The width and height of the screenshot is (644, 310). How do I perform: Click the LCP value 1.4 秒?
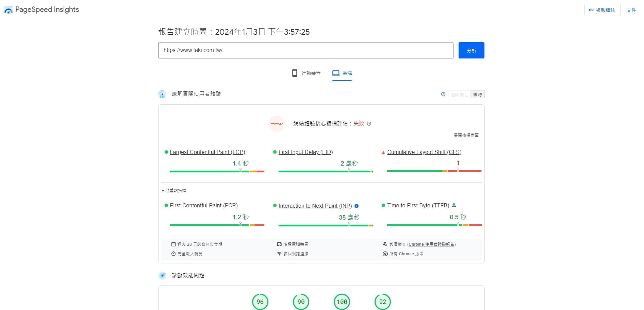[x=241, y=163]
